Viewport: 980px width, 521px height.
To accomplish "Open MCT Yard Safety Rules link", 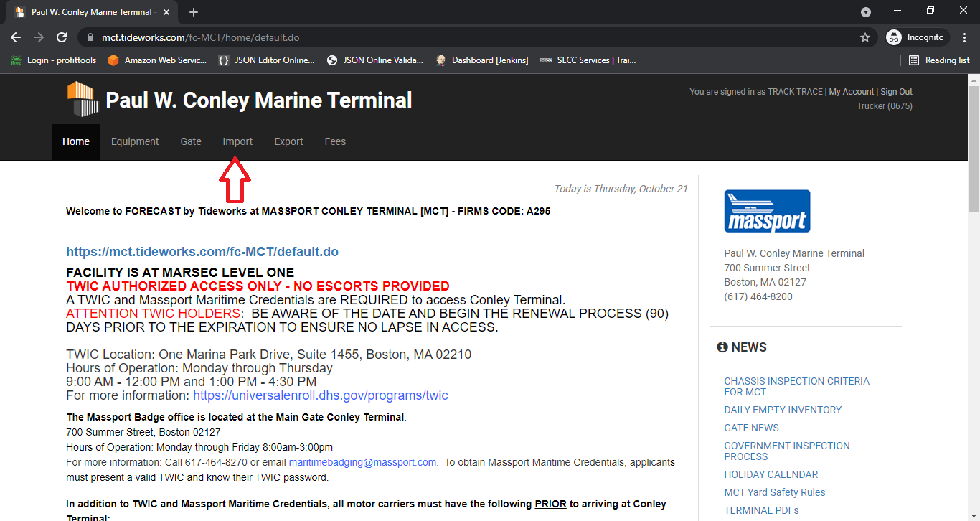I will pyautogui.click(x=775, y=492).
